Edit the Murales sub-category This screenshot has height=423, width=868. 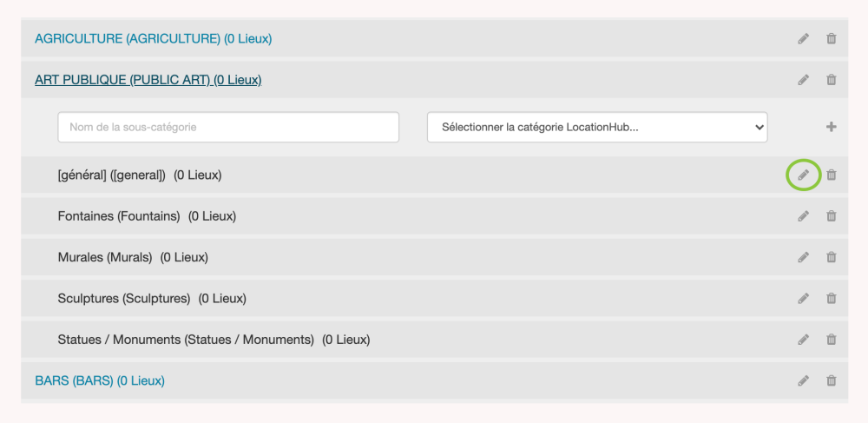tap(804, 257)
